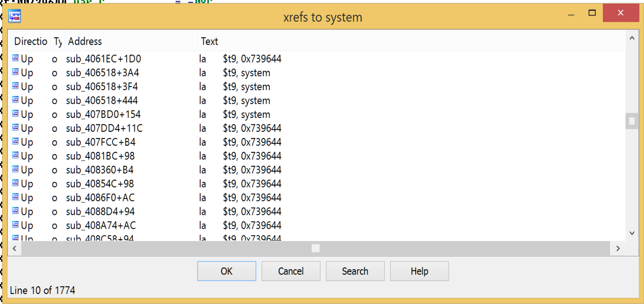Select the sub_406518+444 address
The height and width of the screenshot is (304, 644).
tap(102, 100)
